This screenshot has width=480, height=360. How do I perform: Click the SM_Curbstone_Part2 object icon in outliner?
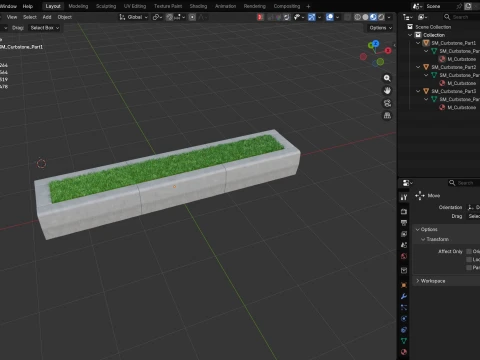[426, 67]
